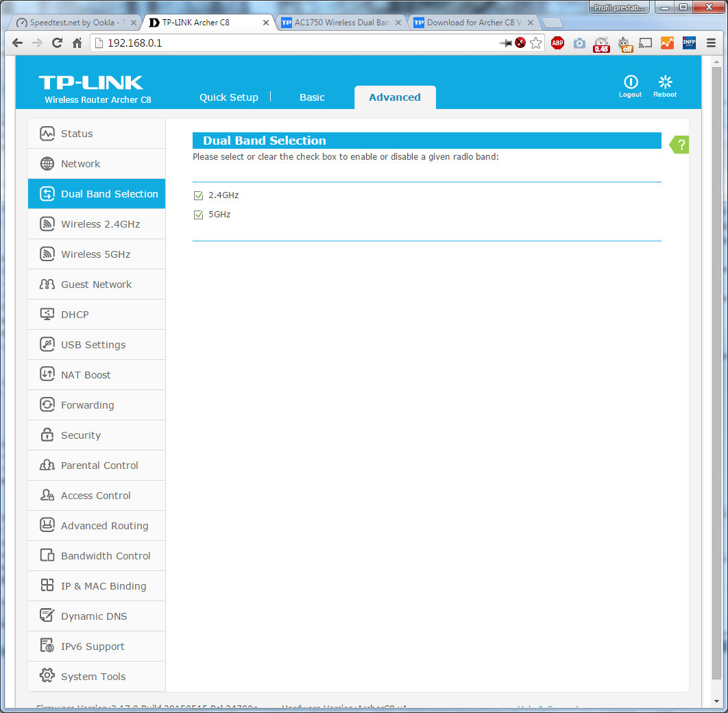This screenshot has width=728, height=713.
Task: Uncheck the 5GHz band checkbox
Action: click(198, 215)
